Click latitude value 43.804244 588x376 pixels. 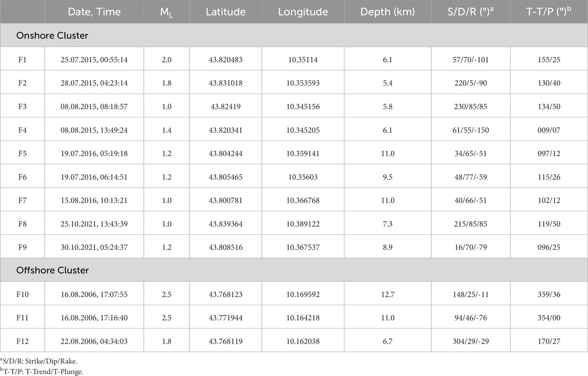[225, 153]
